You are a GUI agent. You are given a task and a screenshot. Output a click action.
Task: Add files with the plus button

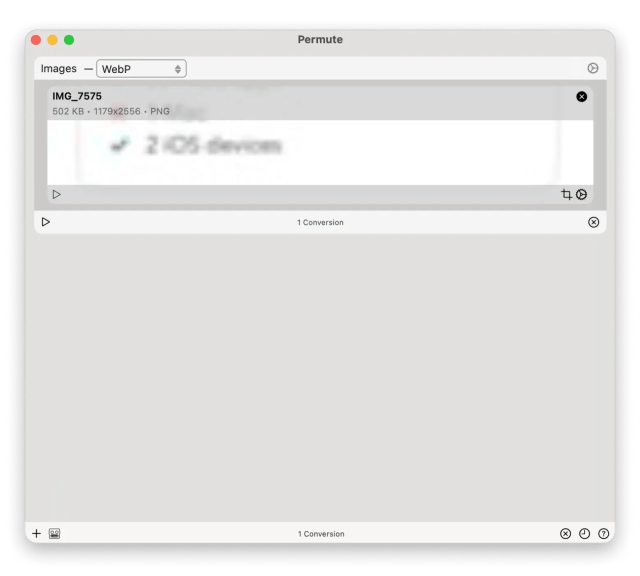36,533
